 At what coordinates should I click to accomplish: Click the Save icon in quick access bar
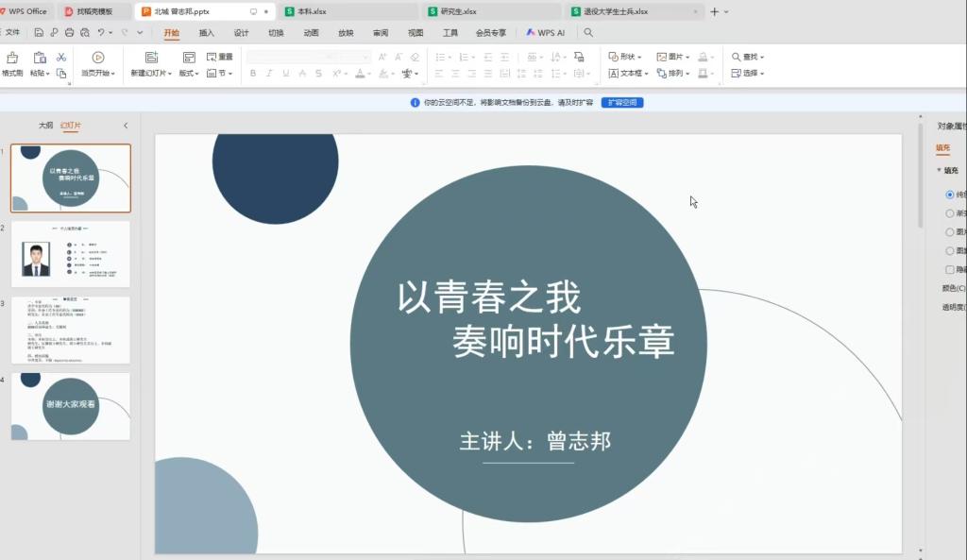pyautogui.click(x=39, y=32)
